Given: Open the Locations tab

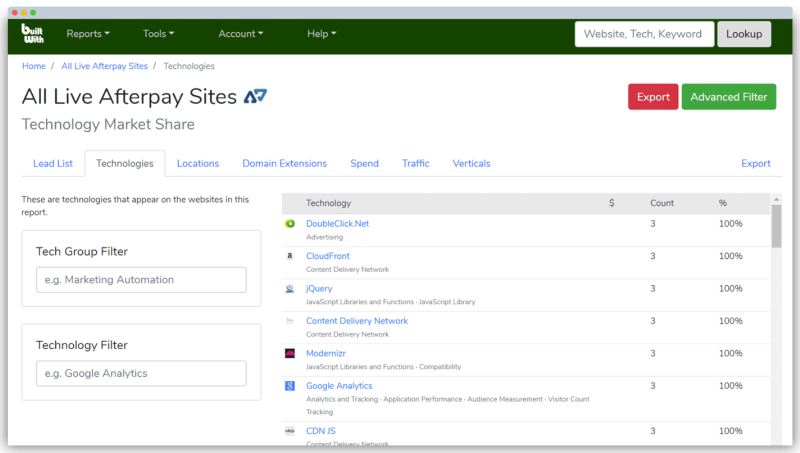Looking at the screenshot, I should click(x=198, y=163).
